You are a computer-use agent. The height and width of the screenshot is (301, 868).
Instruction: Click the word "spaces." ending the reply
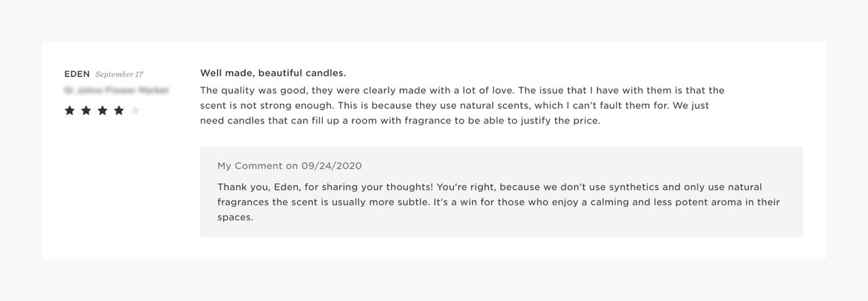[x=235, y=217]
